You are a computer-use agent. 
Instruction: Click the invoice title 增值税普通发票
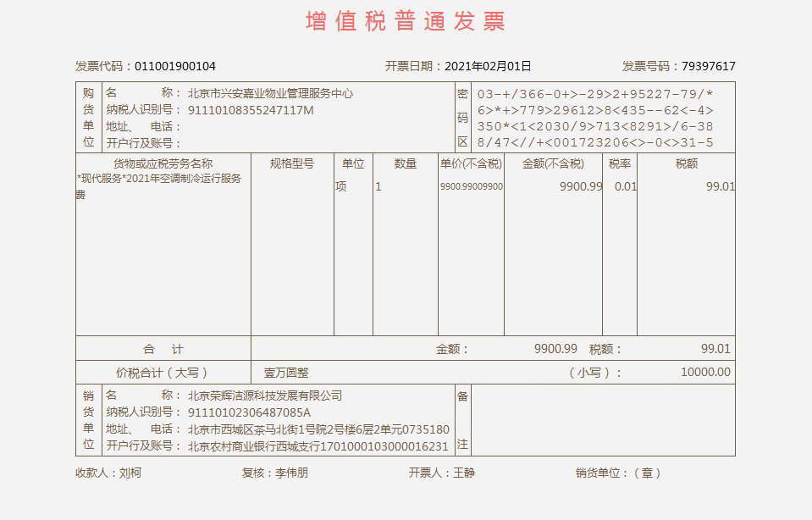[406, 21]
